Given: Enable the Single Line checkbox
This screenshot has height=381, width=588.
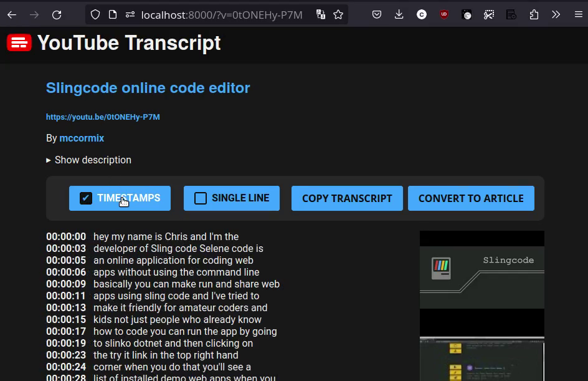Looking at the screenshot, I should pyautogui.click(x=200, y=198).
